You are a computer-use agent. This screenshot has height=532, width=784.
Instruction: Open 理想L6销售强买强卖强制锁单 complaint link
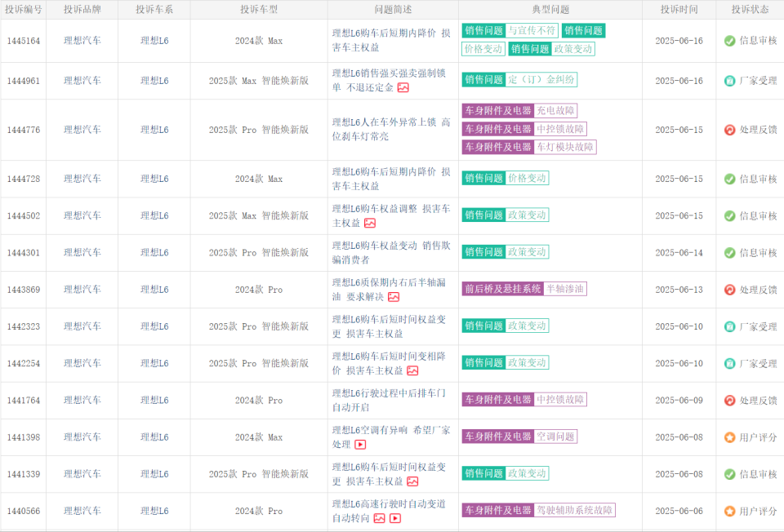389,81
